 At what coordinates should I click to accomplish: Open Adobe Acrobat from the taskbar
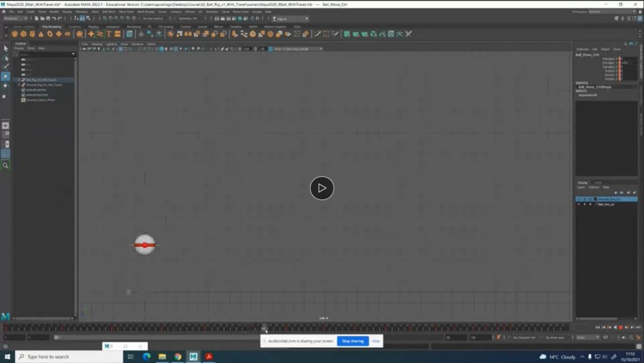click(x=208, y=357)
